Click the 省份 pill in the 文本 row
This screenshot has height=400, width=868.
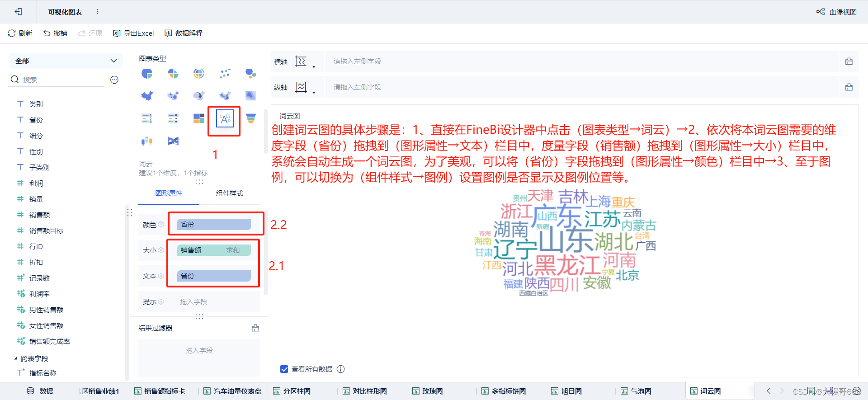tap(214, 276)
